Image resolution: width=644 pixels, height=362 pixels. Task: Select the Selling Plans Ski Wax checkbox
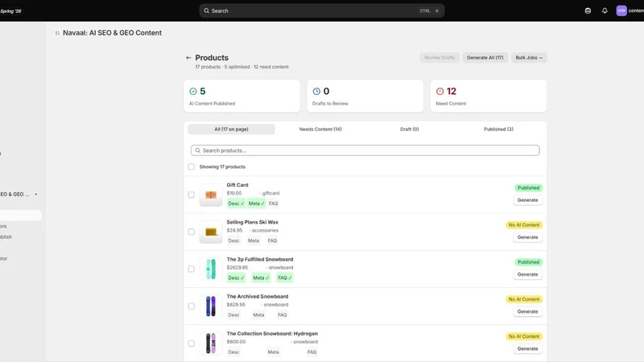pos(192,232)
